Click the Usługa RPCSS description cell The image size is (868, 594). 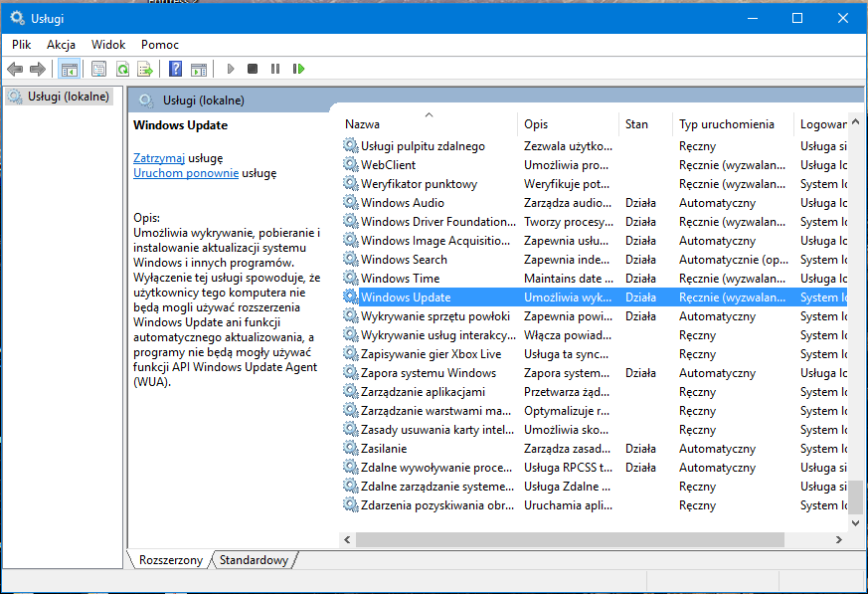pyautogui.click(x=569, y=467)
